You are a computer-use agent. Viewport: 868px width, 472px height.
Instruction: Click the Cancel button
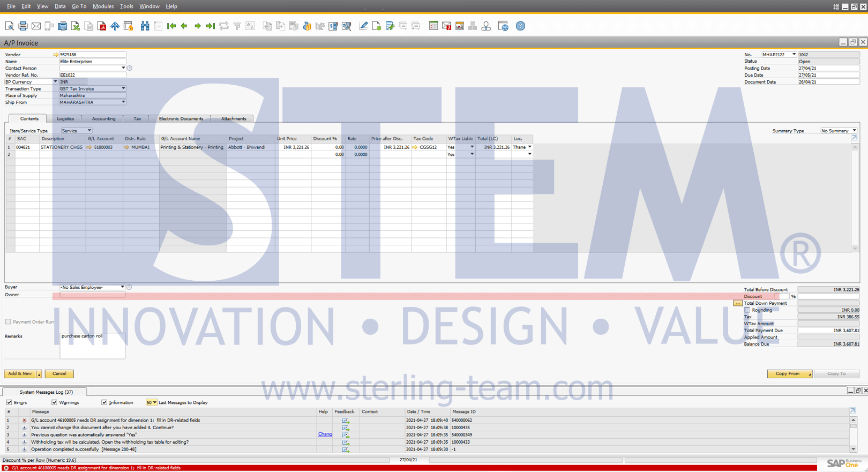pyautogui.click(x=59, y=374)
